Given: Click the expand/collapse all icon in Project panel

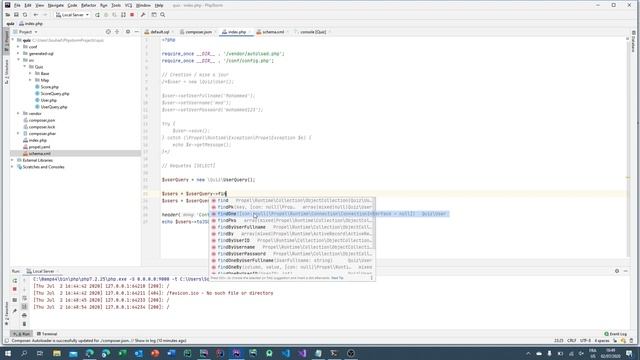Looking at the screenshot, I should point(117,32).
